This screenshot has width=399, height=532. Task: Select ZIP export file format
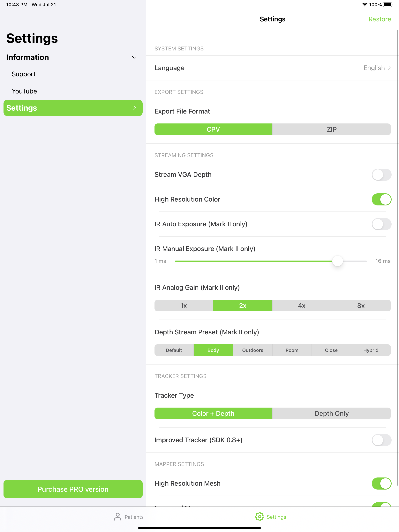pyautogui.click(x=331, y=129)
